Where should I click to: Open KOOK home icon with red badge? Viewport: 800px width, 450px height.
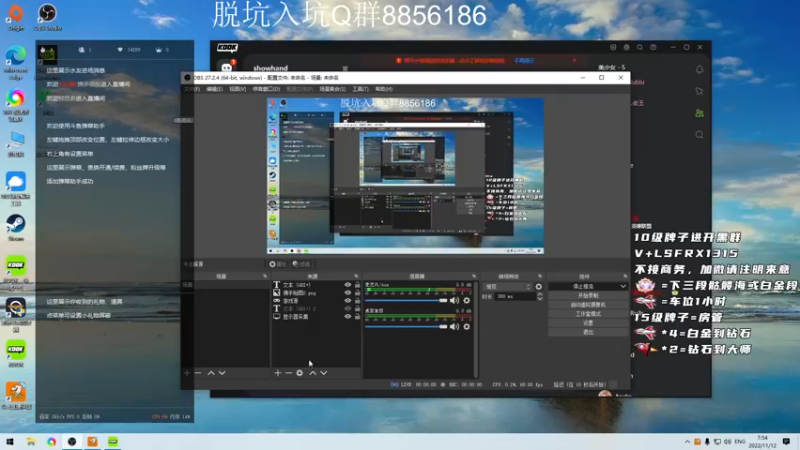[x=227, y=67]
